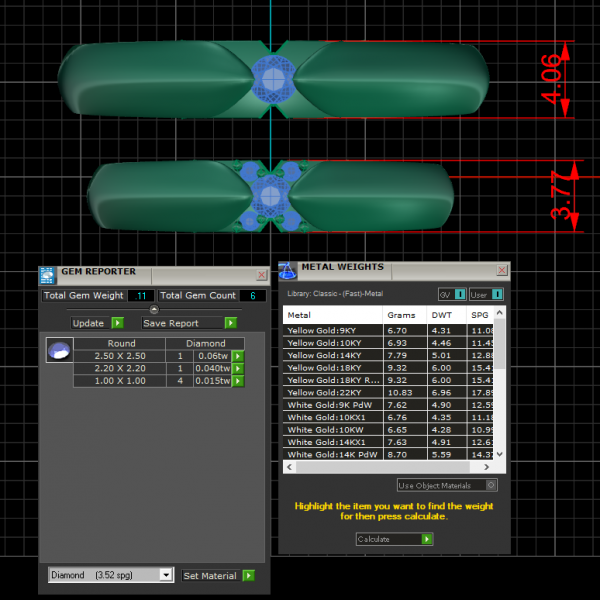Click the Metal Weights scale icon
The image size is (600, 600).
pyautogui.click(x=287, y=270)
